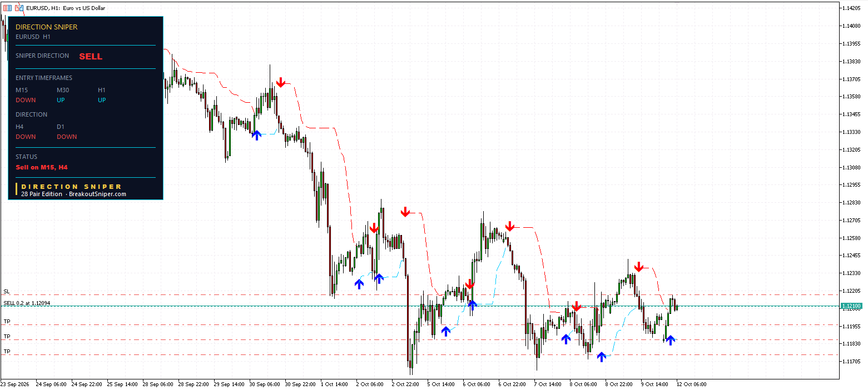This screenshot has height=390, width=868.
Task: Click the UP value under H1
Action: [102, 100]
